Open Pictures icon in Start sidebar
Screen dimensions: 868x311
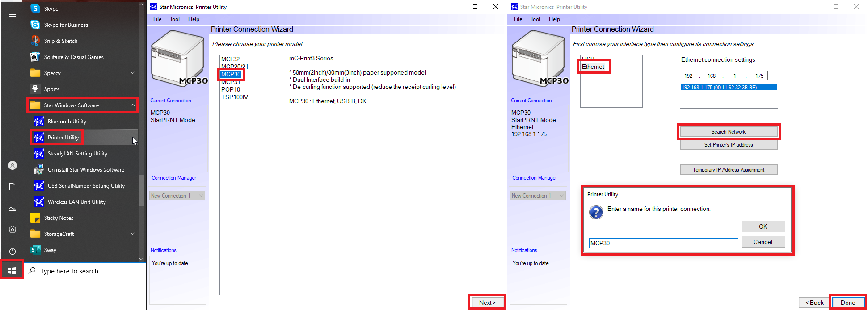13,208
